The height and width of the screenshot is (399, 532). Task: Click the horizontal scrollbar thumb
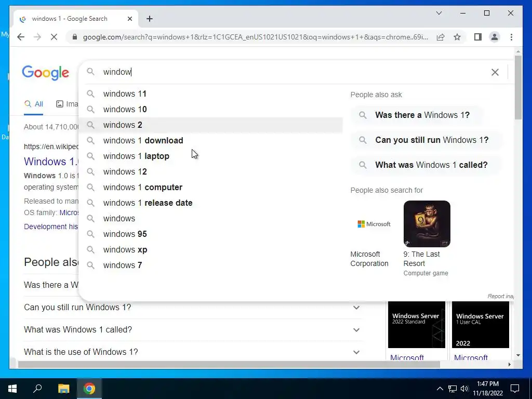(x=229, y=365)
